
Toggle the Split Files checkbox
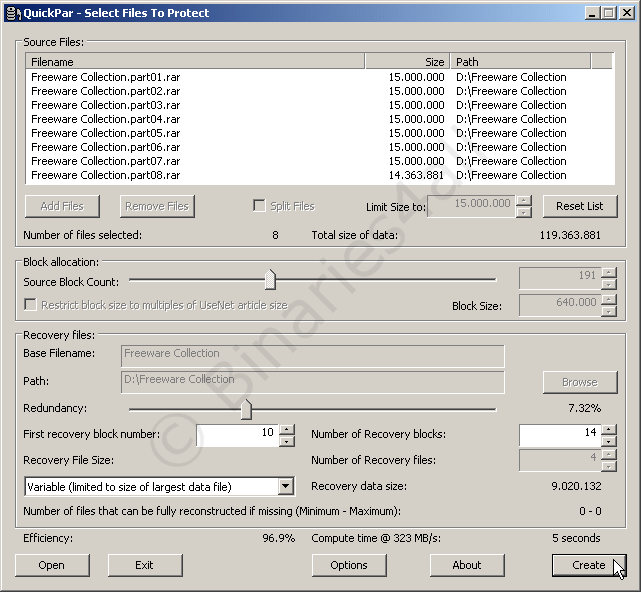[259, 205]
